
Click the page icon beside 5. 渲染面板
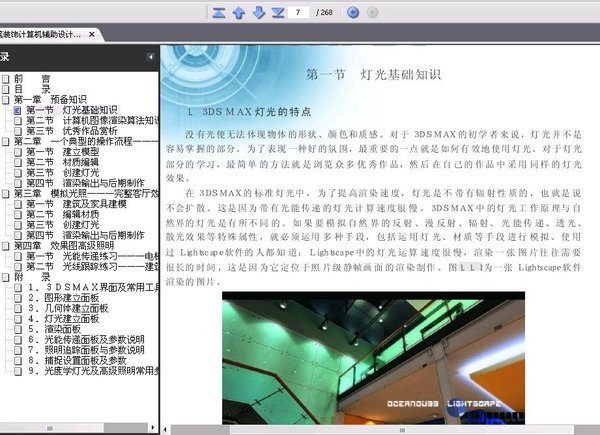(18, 329)
